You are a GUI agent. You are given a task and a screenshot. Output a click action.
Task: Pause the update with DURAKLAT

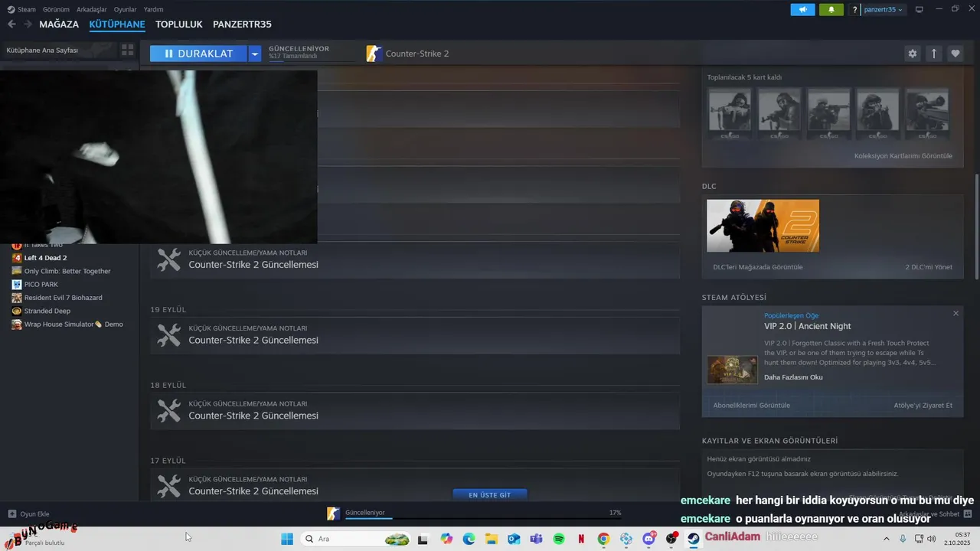pyautogui.click(x=198, y=54)
